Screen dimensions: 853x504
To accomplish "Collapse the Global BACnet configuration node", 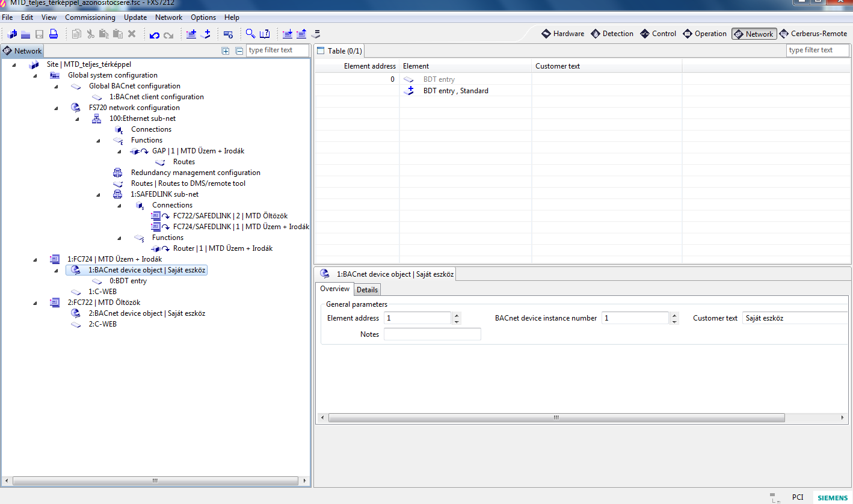I will (x=56, y=86).
